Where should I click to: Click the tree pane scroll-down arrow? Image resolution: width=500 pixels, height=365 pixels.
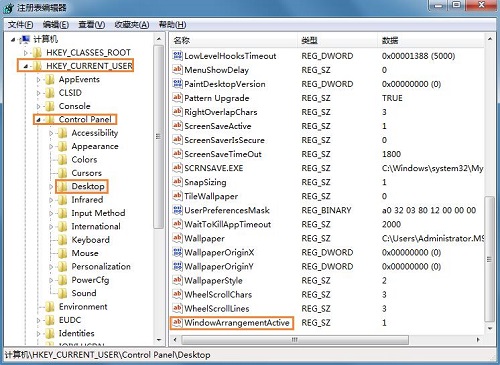[159, 340]
